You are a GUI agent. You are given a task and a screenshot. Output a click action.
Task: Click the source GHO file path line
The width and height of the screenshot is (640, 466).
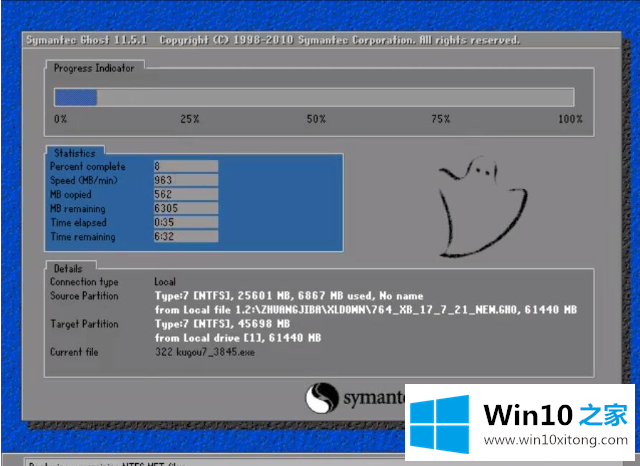coord(366,310)
